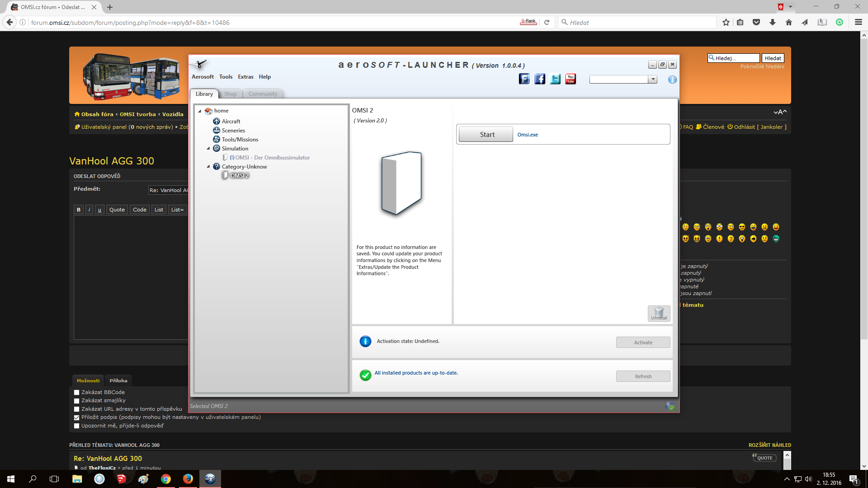The image size is (868, 488).
Task: Open Firefox from the Windows taskbar
Action: point(188,479)
